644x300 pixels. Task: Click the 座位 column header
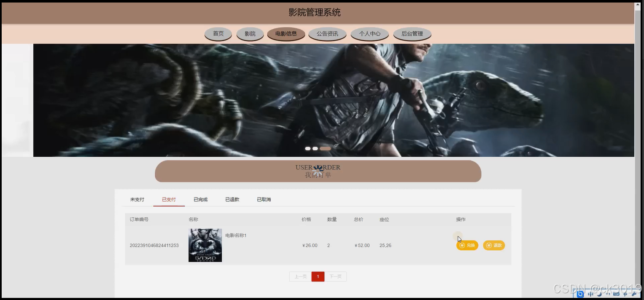[384, 219]
